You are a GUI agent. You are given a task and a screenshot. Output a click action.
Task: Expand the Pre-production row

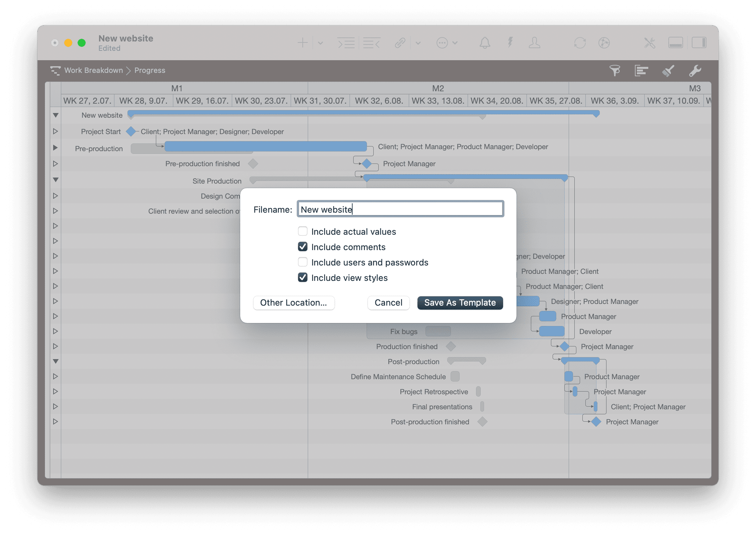(55, 147)
